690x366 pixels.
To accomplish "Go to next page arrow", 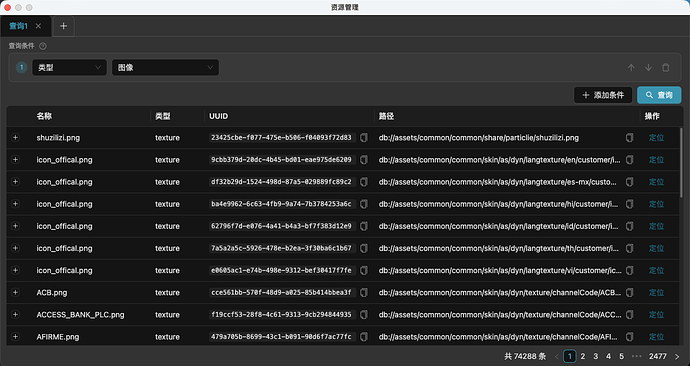I will point(677,356).
